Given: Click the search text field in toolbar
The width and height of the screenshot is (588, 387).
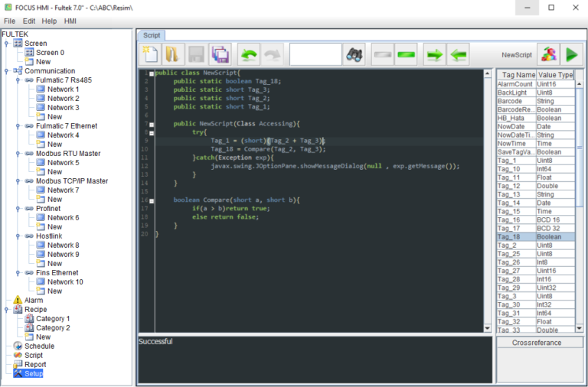Looking at the screenshot, I should click(x=315, y=54).
